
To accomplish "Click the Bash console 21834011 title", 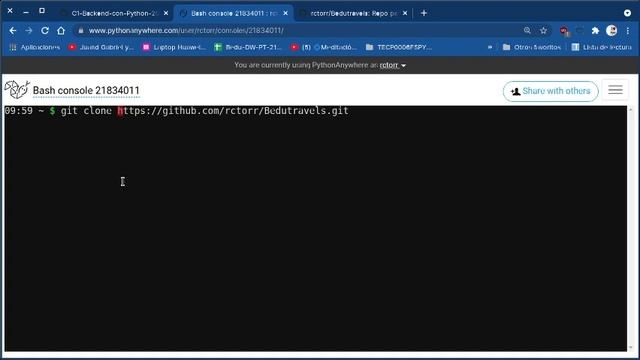I will click(x=86, y=90).
